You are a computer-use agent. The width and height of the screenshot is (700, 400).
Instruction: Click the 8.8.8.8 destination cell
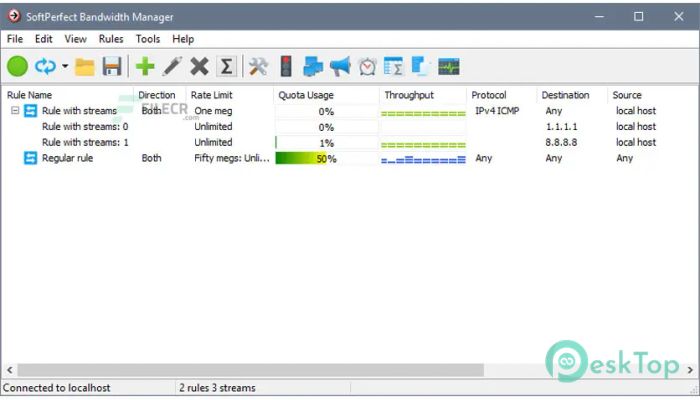(561, 142)
